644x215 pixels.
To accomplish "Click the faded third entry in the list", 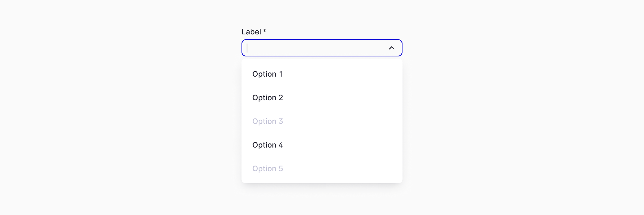I will point(268,121).
